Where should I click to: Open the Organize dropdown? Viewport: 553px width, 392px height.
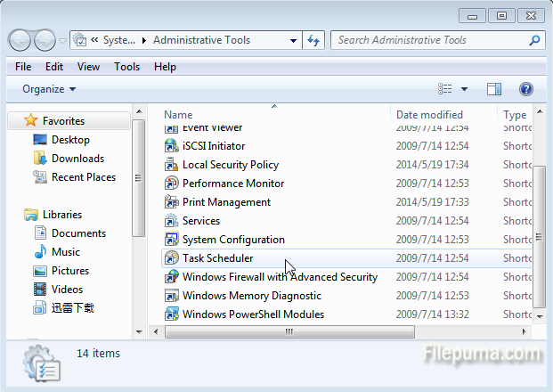click(49, 89)
